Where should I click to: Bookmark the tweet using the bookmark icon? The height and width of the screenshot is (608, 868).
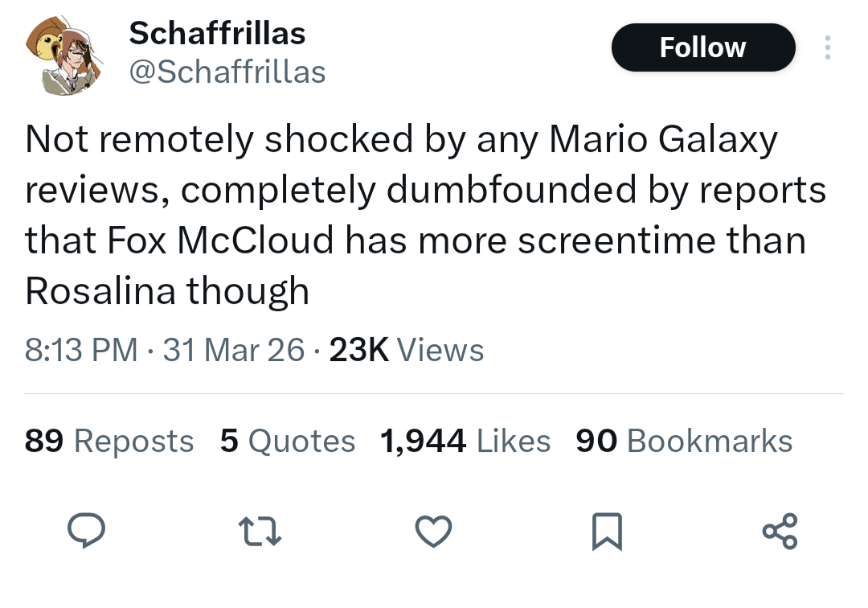click(608, 532)
